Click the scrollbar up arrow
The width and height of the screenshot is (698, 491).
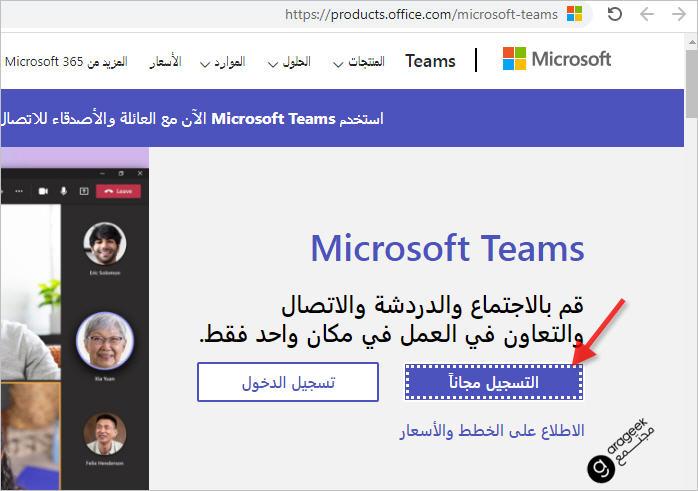pyautogui.click(x=691, y=42)
